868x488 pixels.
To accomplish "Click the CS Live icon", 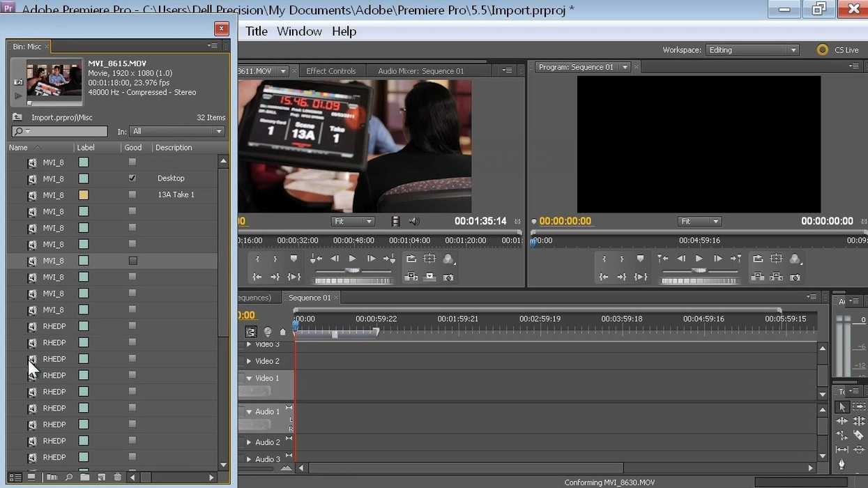I will 823,49.
